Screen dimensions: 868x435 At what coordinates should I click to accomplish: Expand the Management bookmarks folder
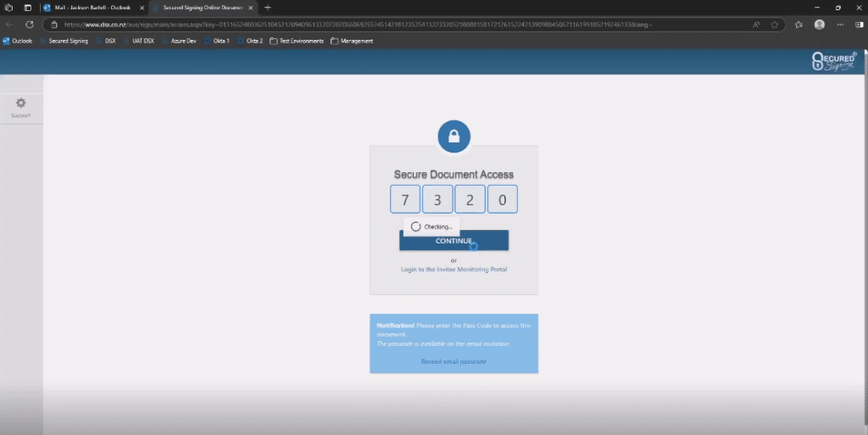pos(352,41)
